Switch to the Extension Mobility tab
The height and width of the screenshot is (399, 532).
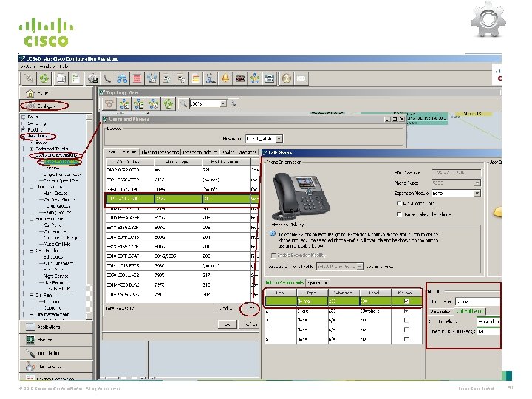200,152
